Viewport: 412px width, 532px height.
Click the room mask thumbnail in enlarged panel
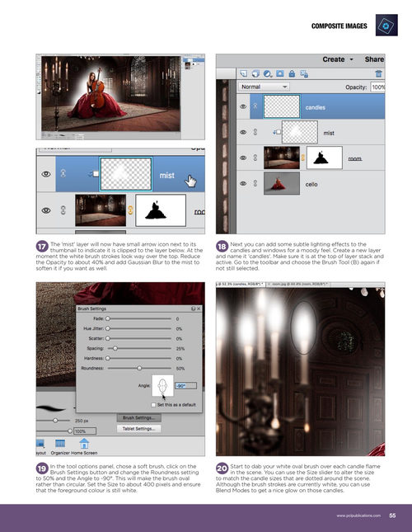point(161,210)
